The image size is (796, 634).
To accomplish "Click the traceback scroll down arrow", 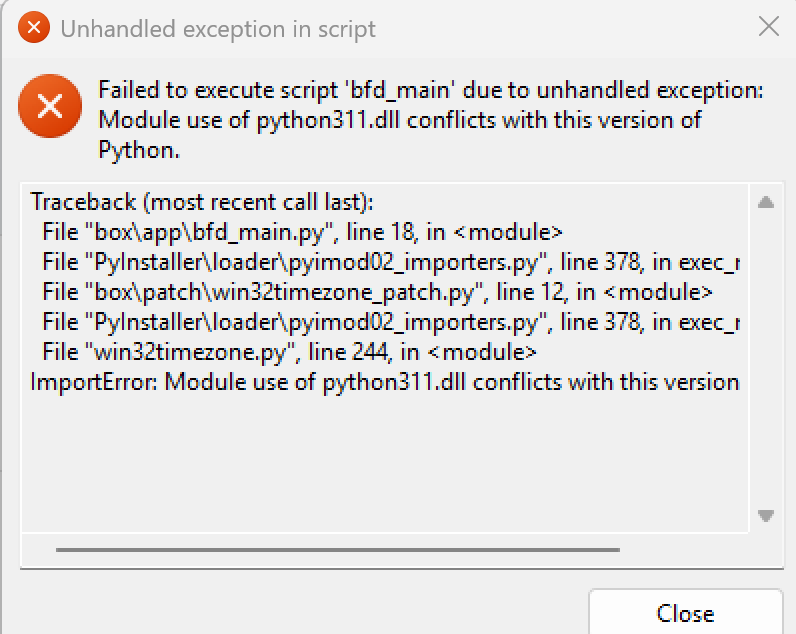I will tap(766, 516).
